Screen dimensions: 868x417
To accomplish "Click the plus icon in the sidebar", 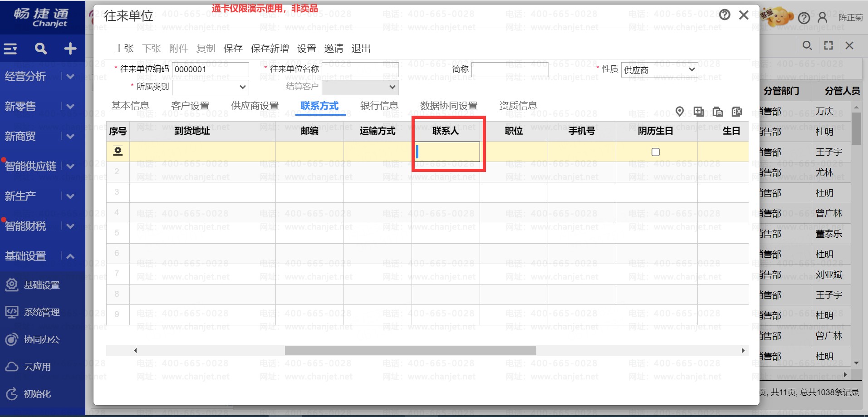I will point(70,49).
